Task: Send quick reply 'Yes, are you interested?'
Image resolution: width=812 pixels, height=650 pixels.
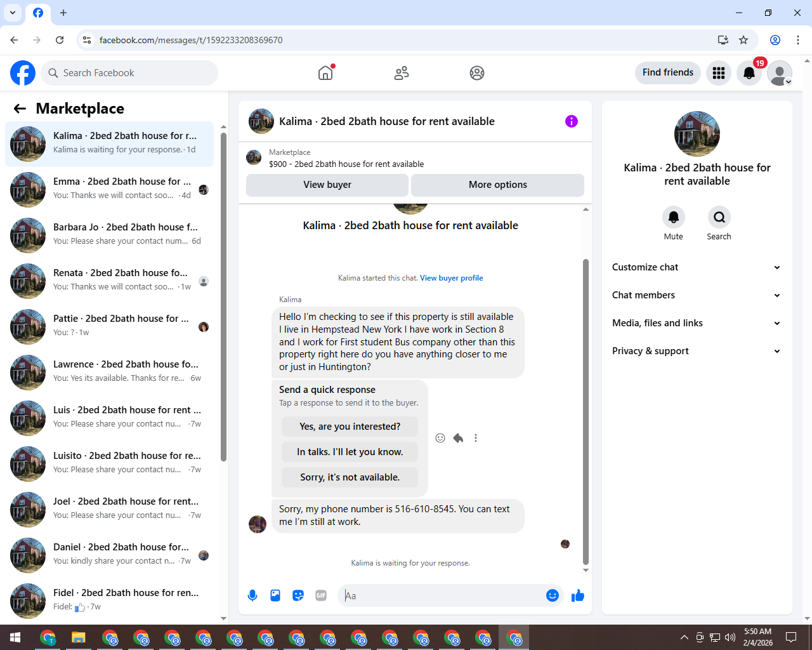Action: [350, 427]
